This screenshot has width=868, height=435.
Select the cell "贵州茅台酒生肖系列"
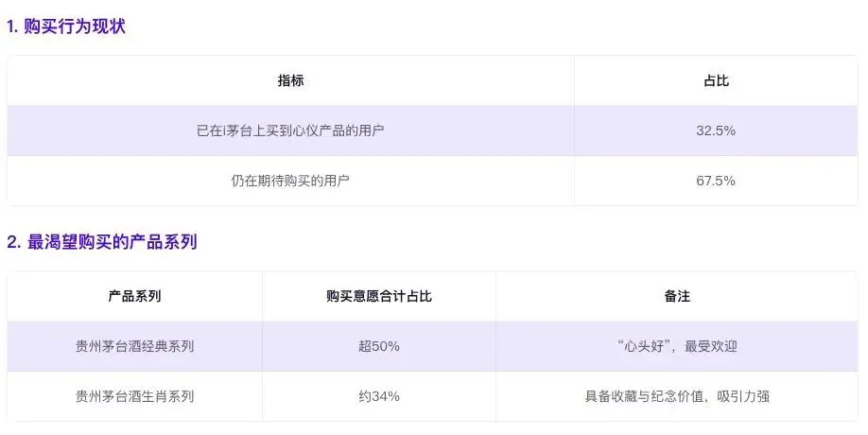coord(135,396)
